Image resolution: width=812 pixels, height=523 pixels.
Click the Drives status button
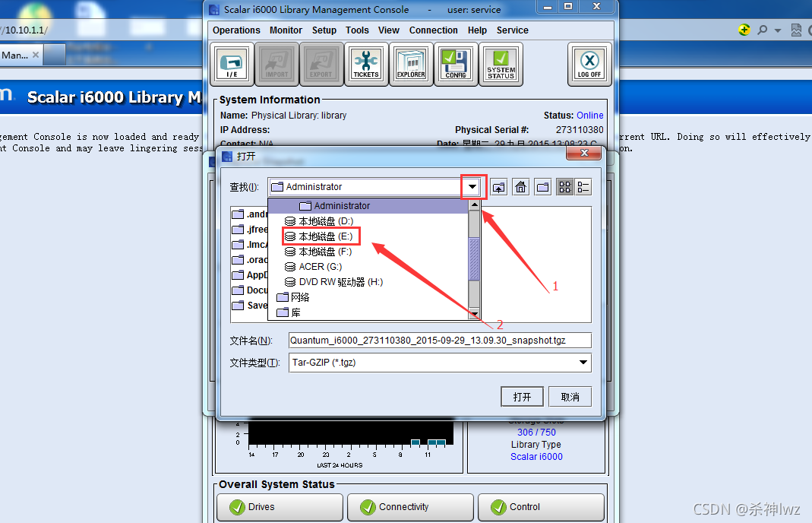[280, 507]
